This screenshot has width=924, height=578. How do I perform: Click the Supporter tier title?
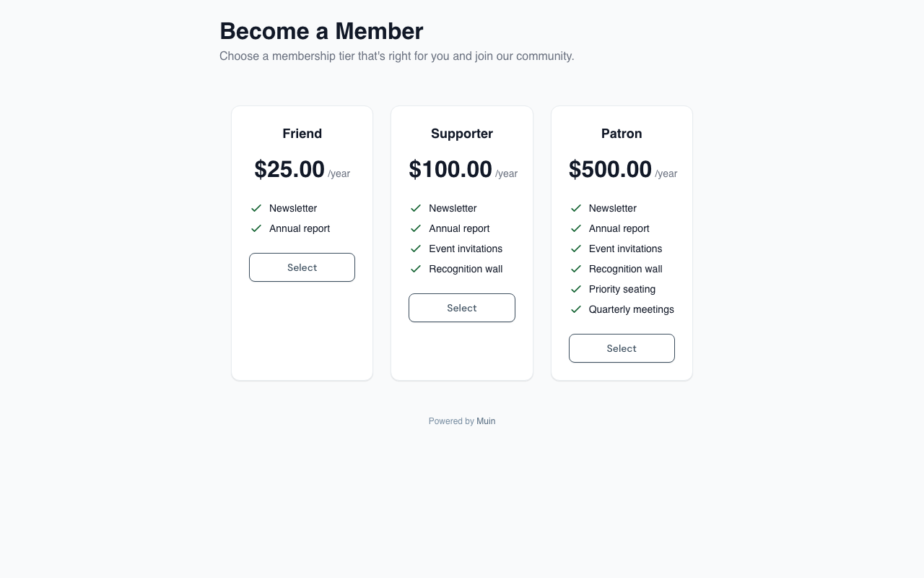(x=462, y=134)
